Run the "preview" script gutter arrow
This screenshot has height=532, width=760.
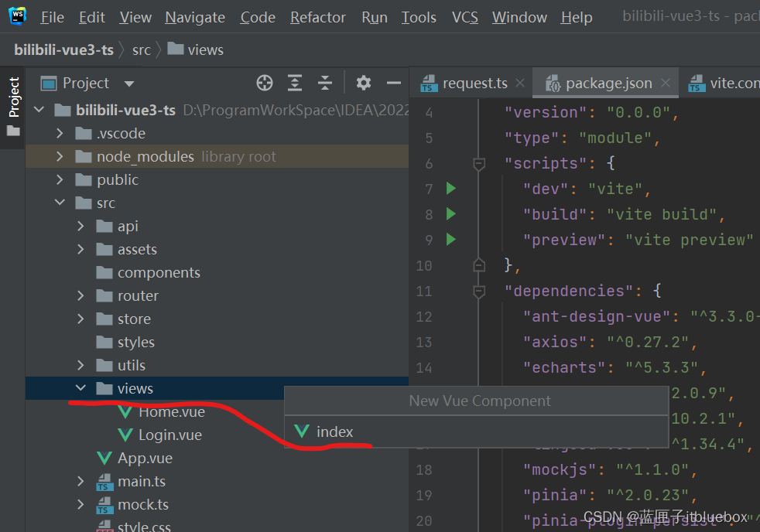click(x=450, y=239)
